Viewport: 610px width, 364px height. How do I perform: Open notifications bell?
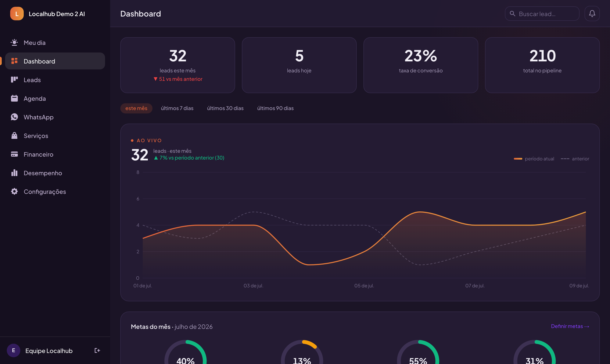click(592, 14)
